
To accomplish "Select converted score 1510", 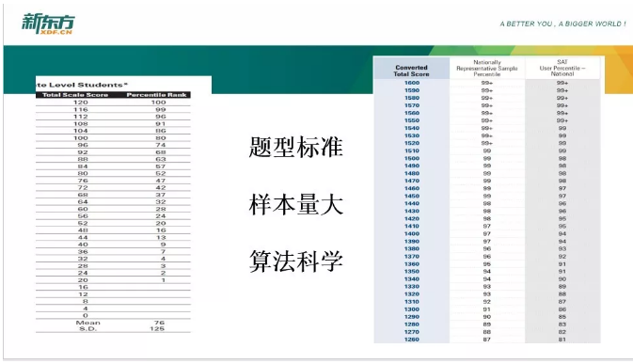I will tap(412, 150).
